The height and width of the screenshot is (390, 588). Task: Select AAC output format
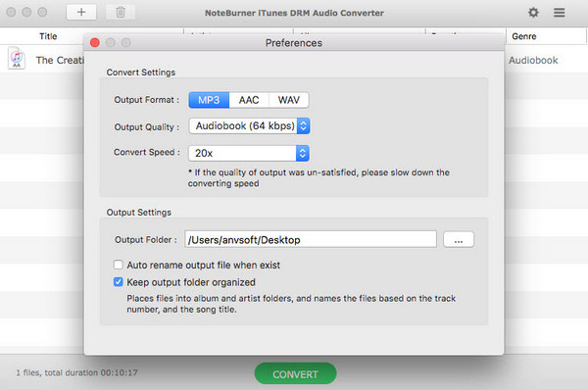(x=249, y=100)
